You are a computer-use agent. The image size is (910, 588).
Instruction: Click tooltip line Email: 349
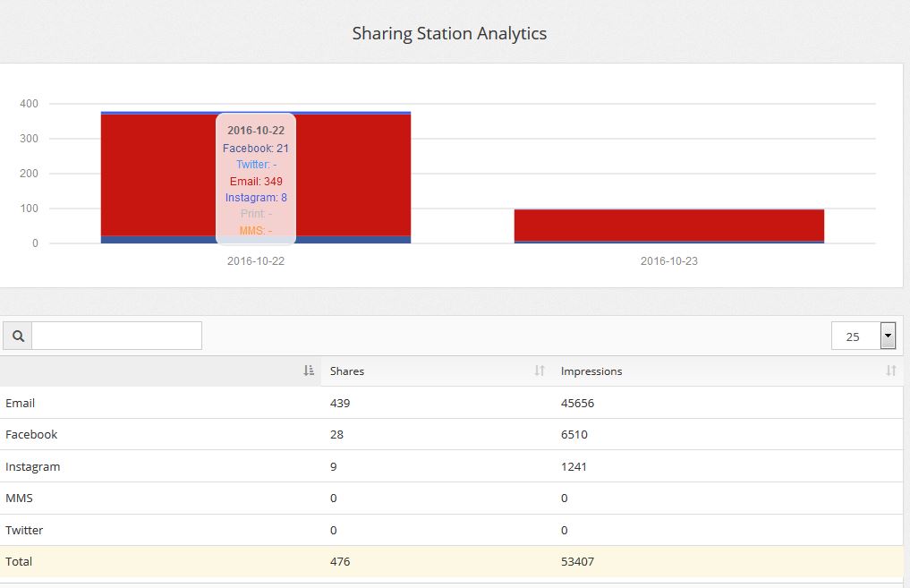[256, 181]
